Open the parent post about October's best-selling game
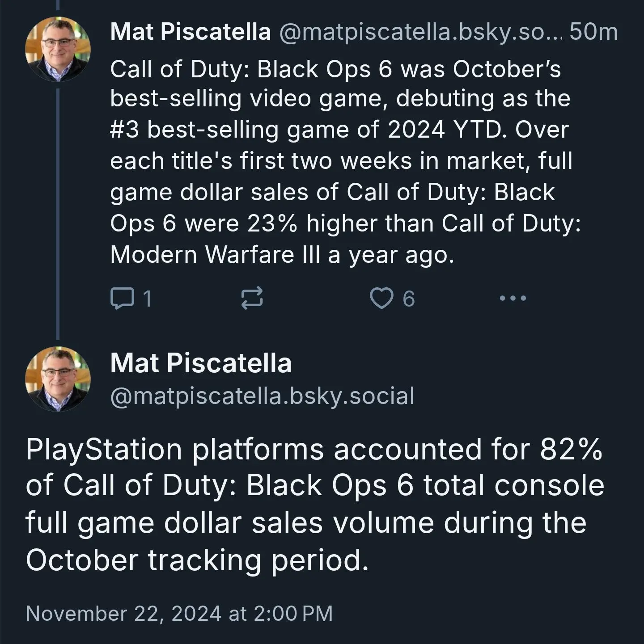The width and height of the screenshot is (644, 644). click(x=345, y=162)
